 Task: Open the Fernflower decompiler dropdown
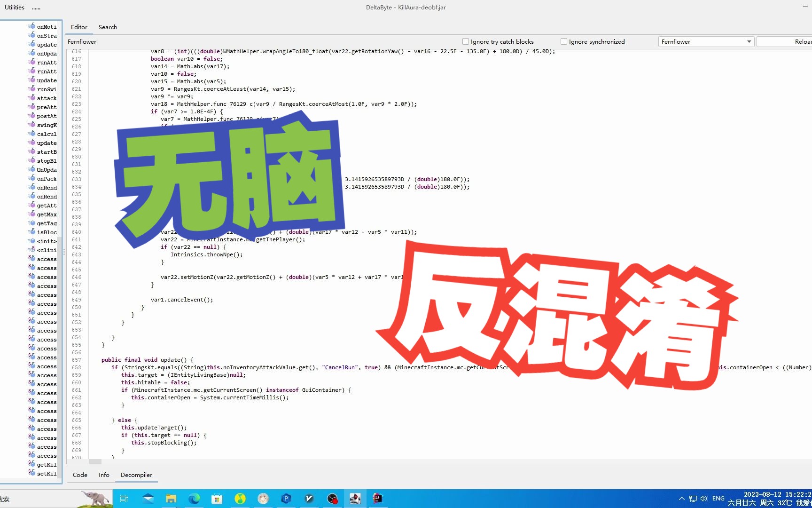[749, 41]
